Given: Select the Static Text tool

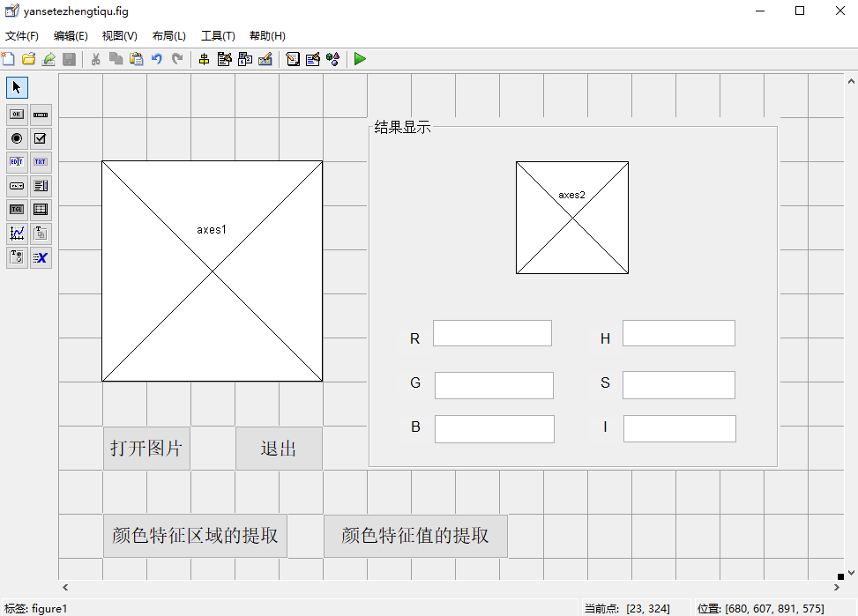Looking at the screenshot, I should [x=41, y=162].
